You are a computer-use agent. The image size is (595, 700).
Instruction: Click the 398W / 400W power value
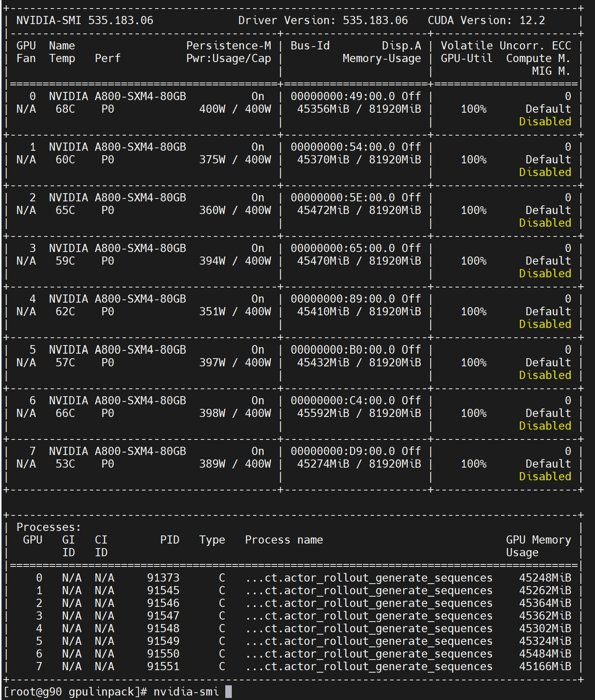[x=235, y=413]
